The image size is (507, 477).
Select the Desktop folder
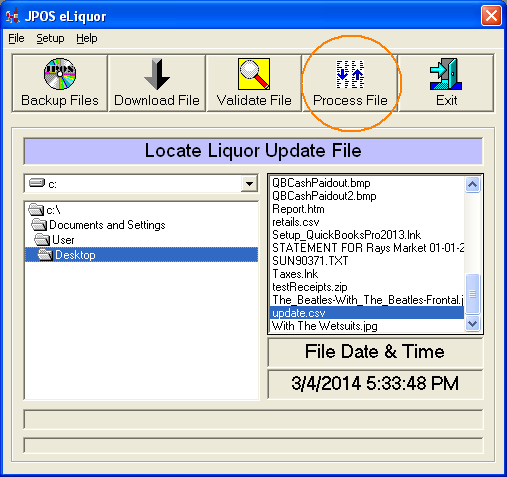pos(141,255)
